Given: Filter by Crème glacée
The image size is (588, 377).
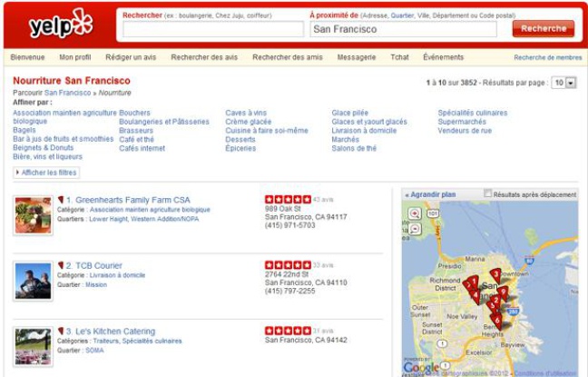Looking at the screenshot, I should click(x=249, y=122).
